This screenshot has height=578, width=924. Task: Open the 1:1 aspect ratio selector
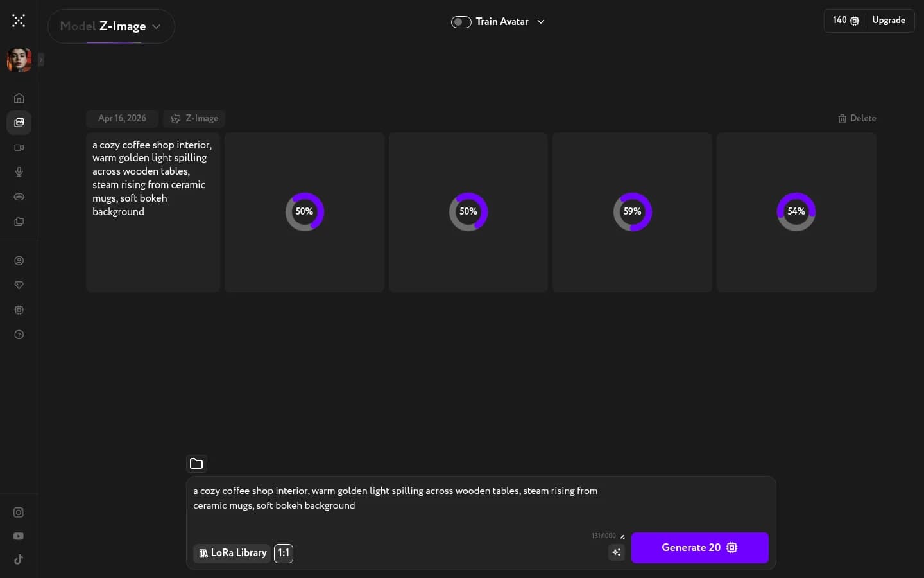pyautogui.click(x=283, y=553)
